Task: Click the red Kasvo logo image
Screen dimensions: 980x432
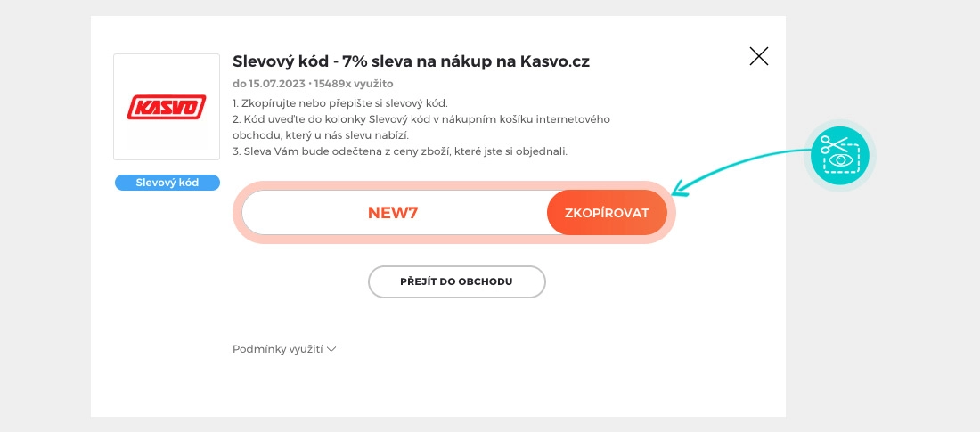Action: point(167,107)
